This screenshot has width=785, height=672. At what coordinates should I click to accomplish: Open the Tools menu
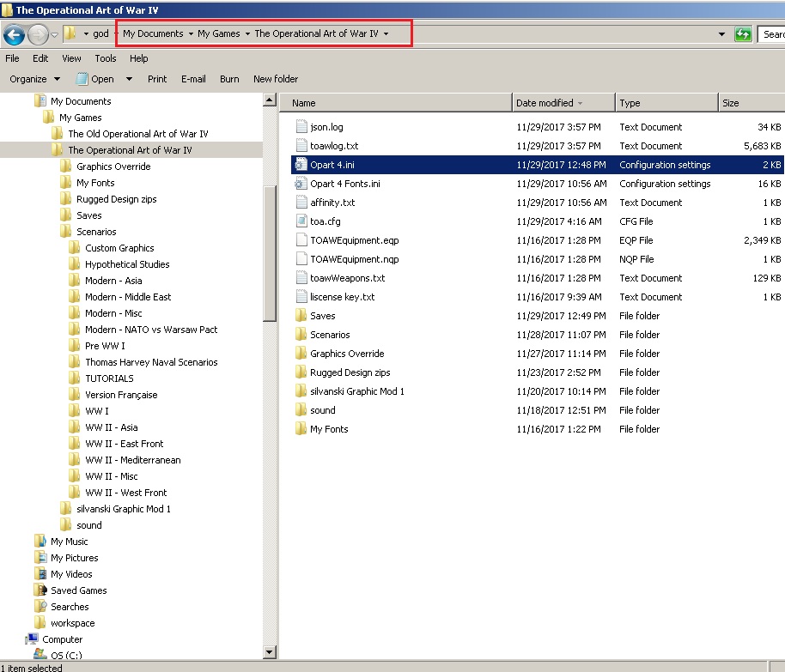(106, 58)
